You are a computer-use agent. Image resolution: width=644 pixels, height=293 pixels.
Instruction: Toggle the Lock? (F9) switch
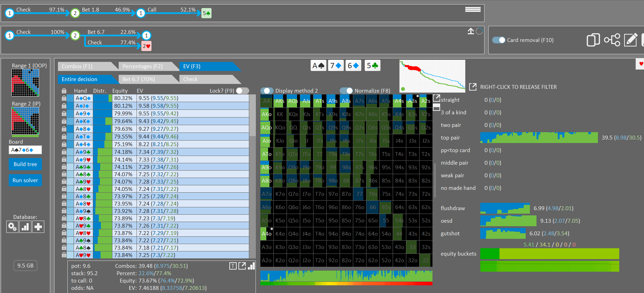tap(243, 91)
